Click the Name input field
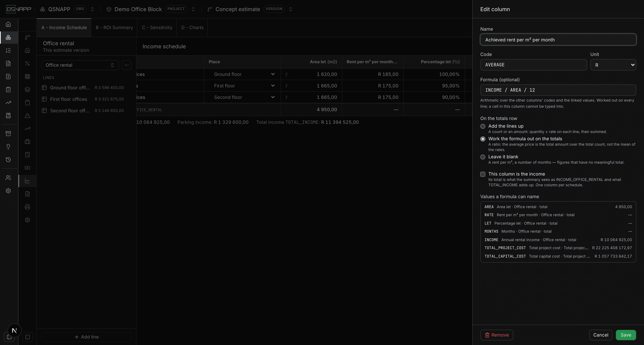This screenshot has width=644, height=345. tap(558, 40)
